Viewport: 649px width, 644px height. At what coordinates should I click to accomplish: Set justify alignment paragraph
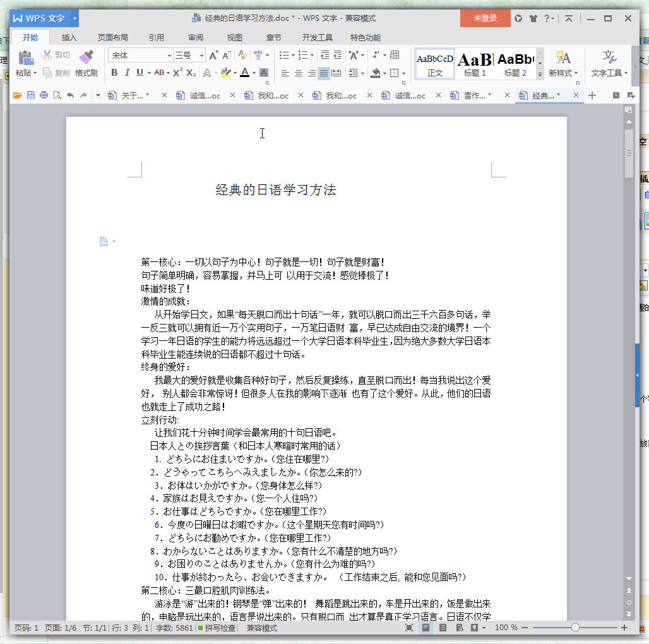point(324,73)
